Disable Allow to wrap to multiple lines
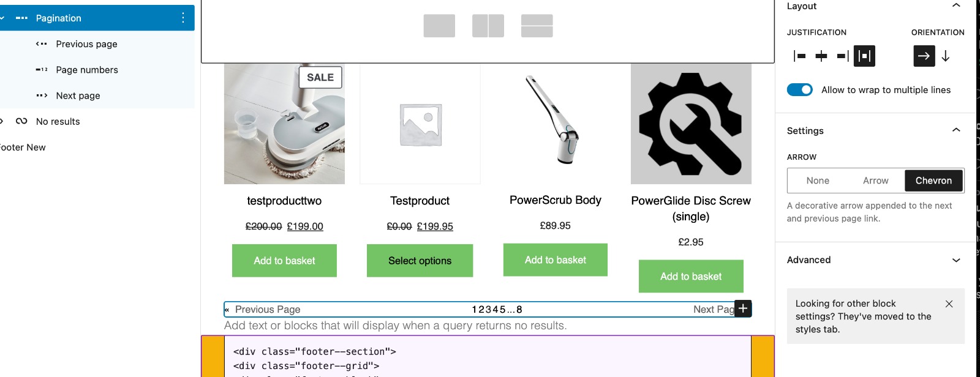Screen dimensions: 980x377 799,89
